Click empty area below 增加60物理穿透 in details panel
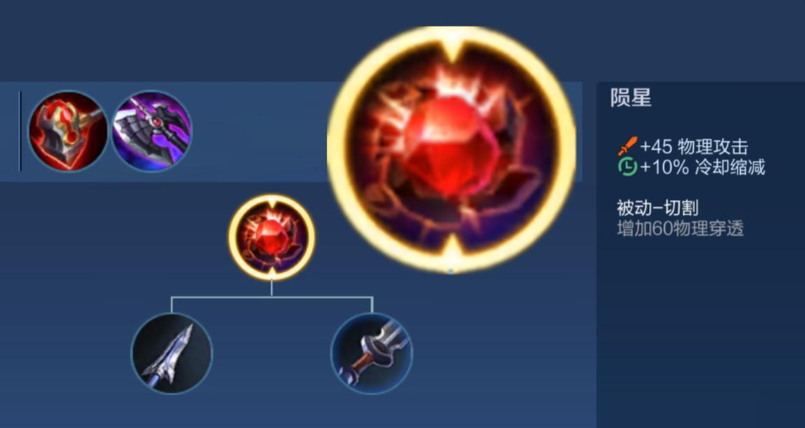 click(x=701, y=328)
